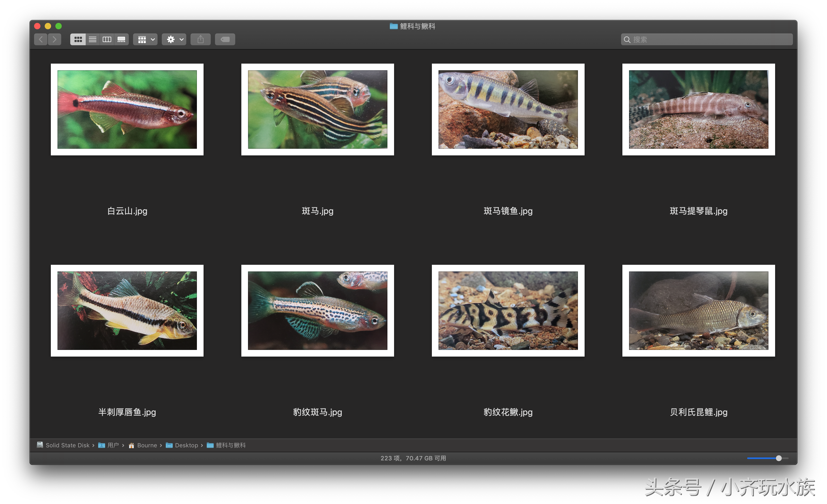Click 用户 folder in path bar
Viewport: 827px width, 504px height.
pyautogui.click(x=108, y=445)
